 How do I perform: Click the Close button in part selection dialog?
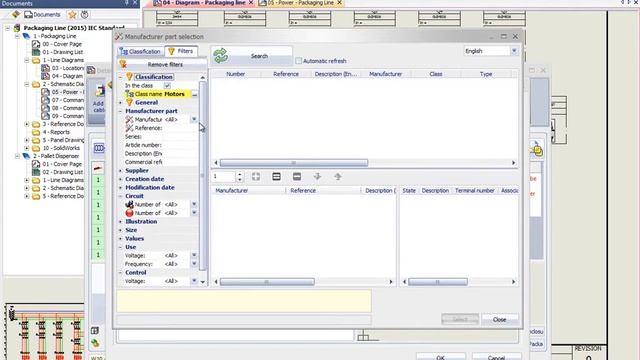pyautogui.click(x=500, y=320)
